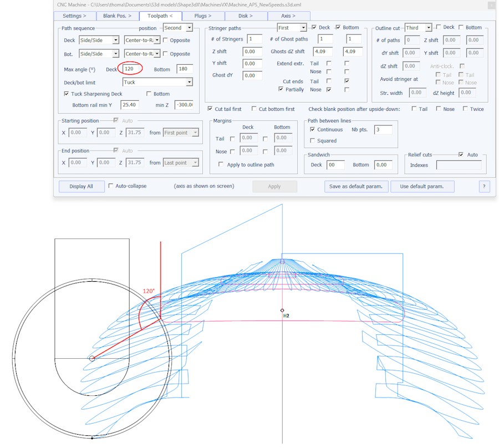This screenshot has width=499, height=448.
Task: Enable 'Apply to outline path'
Action: pyautogui.click(x=222, y=165)
